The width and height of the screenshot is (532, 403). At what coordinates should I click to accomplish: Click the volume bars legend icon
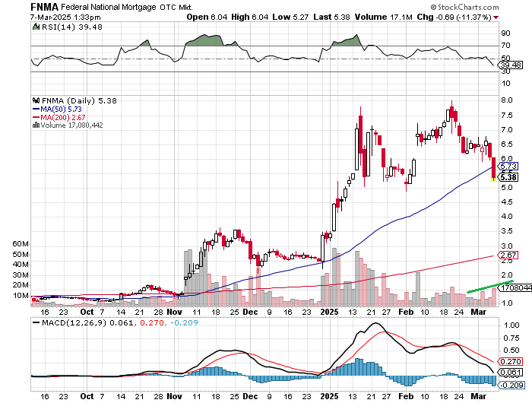pos(36,125)
